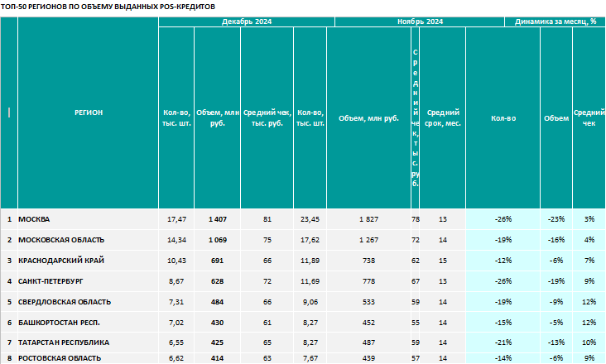Image resolution: width=606 pixels, height=364 pixels.
Task: Click Свердловская область November volume 533
Action: [x=368, y=302]
